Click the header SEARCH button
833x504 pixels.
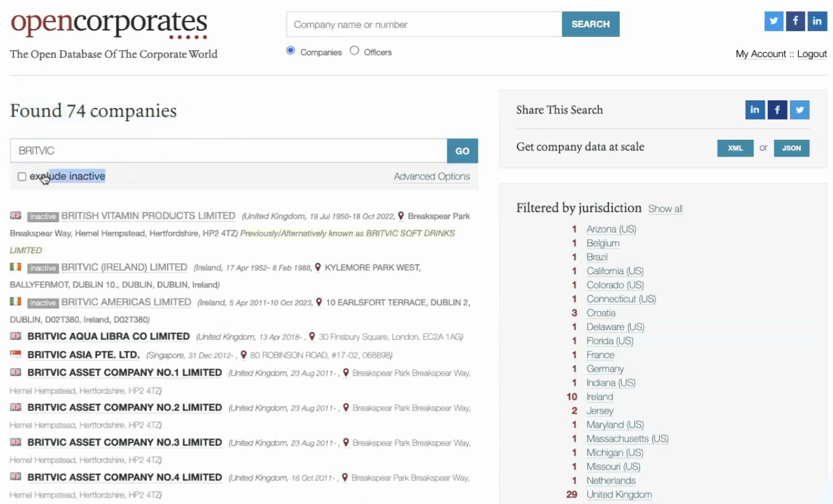[591, 24]
